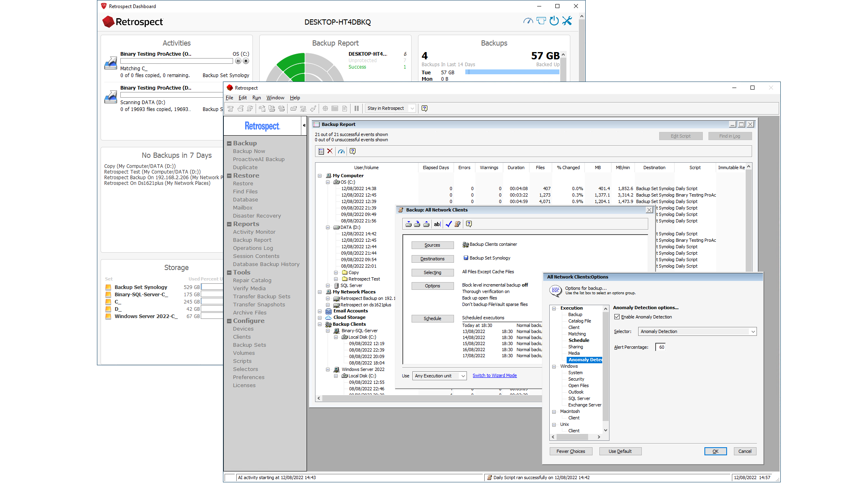Open the wrench settings icon in Dashboard
Screen dimensions: 868x488
pos(567,21)
